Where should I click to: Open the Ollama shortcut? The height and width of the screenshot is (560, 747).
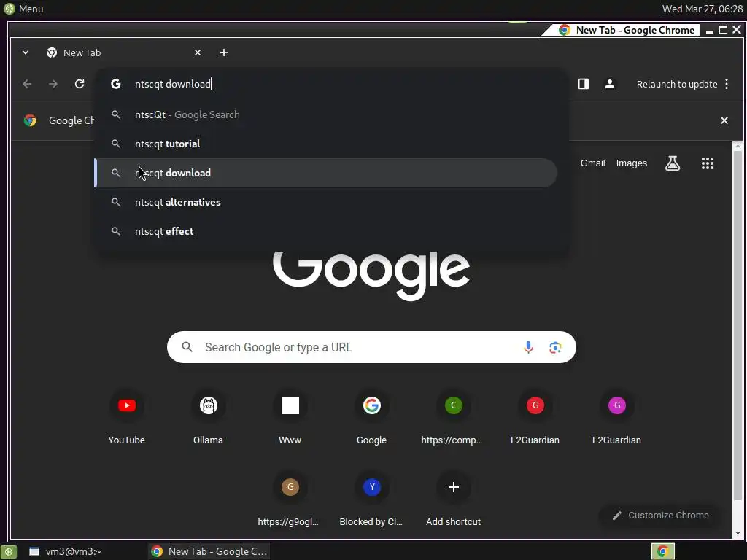click(x=208, y=418)
